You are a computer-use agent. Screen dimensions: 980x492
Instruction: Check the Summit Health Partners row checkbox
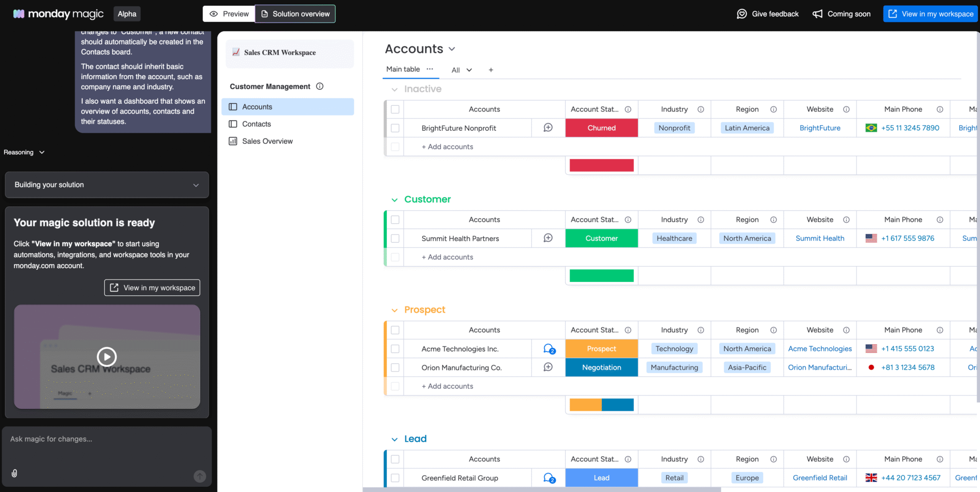395,238
